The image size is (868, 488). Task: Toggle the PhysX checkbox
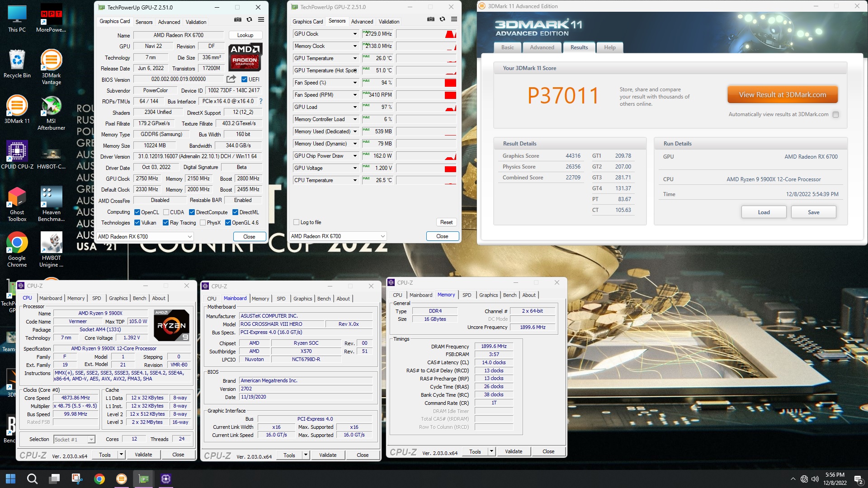coord(203,223)
